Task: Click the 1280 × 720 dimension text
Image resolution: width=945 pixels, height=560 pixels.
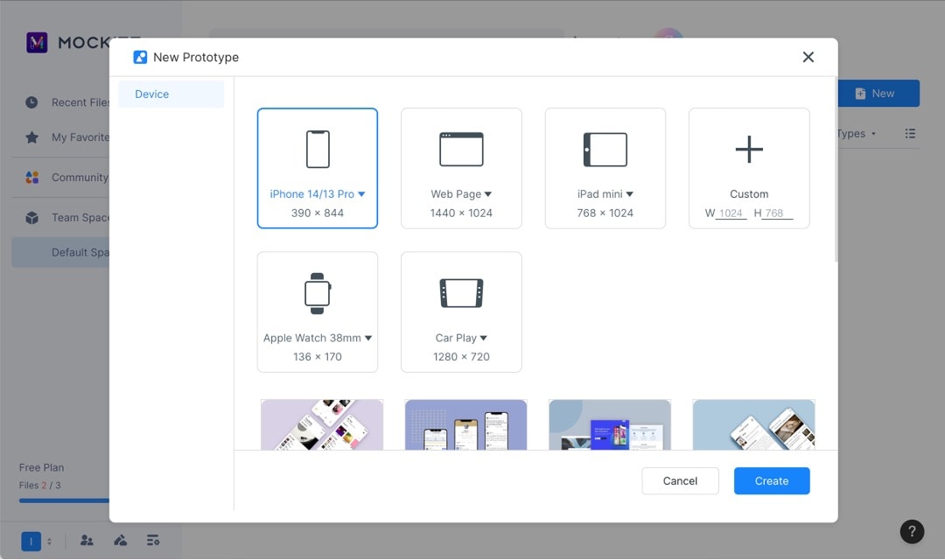Action: point(461,357)
